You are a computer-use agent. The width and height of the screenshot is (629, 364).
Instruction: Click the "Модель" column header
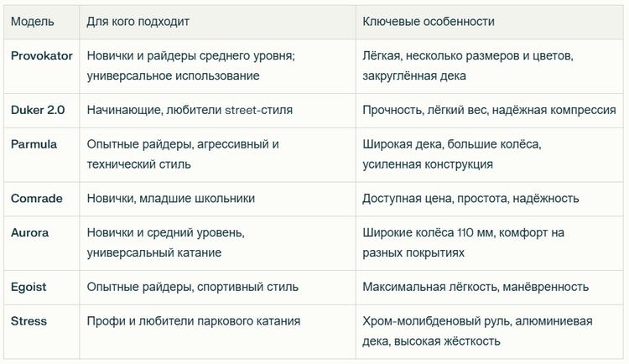pyautogui.click(x=33, y=21)
